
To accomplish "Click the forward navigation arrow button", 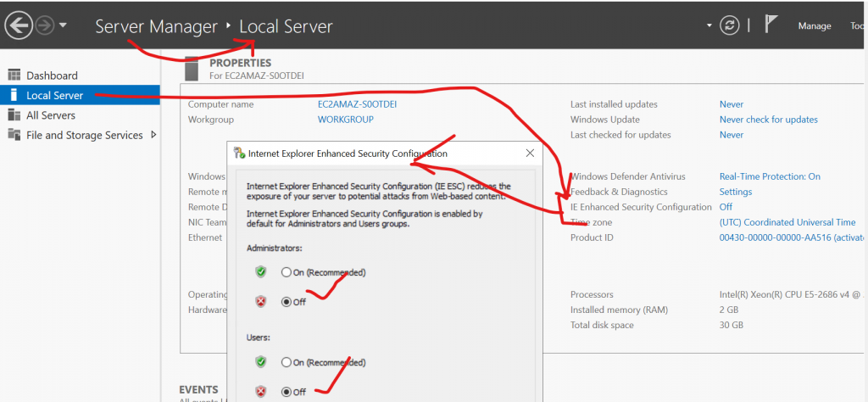I will tap(45, 25).
